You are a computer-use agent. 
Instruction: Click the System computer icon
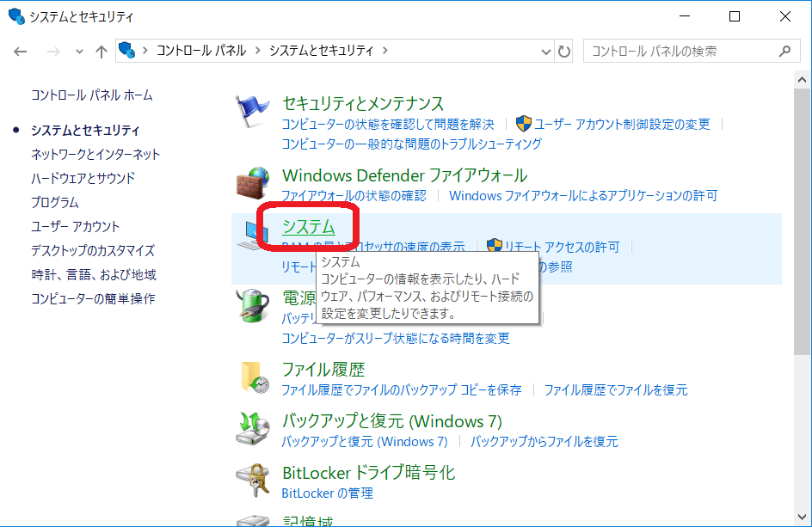[252, 235]
